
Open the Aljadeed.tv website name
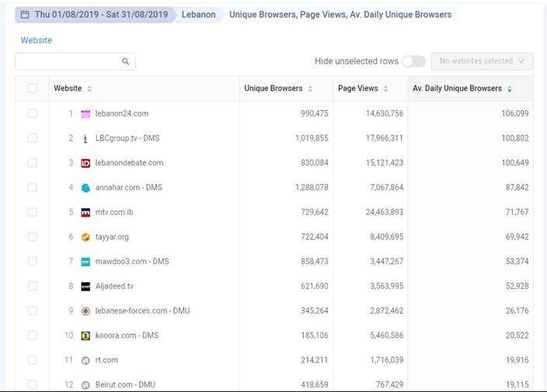114,286
